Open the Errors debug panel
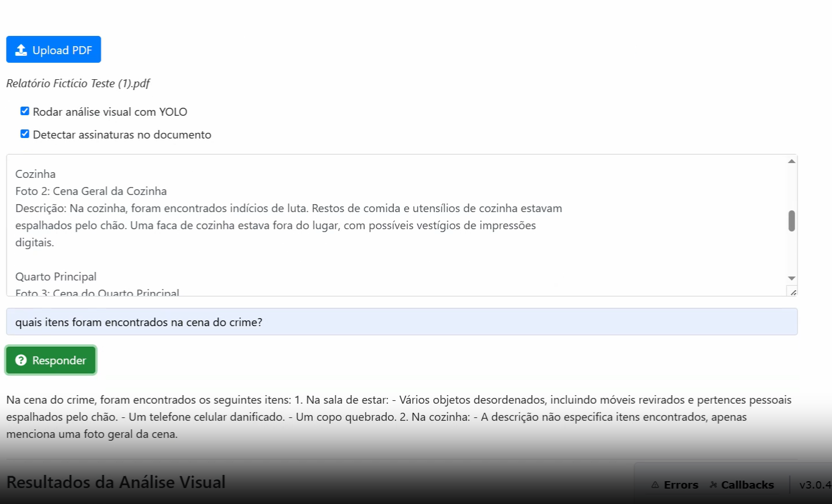 tap(675, 485)
